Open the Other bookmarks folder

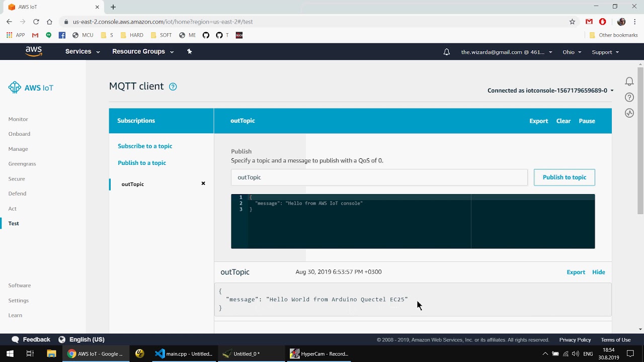click(x=613, y=35)
